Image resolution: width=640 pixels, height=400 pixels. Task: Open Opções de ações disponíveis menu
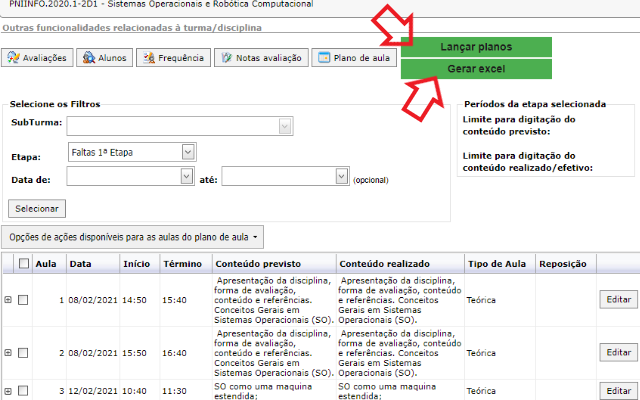[133, 237]
